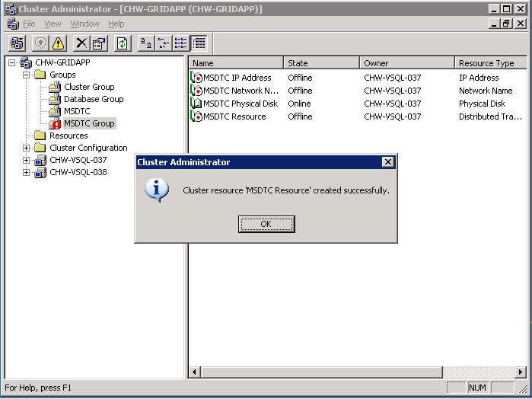Click the NUM status bar indicator
532x399 pixels.
477,388
